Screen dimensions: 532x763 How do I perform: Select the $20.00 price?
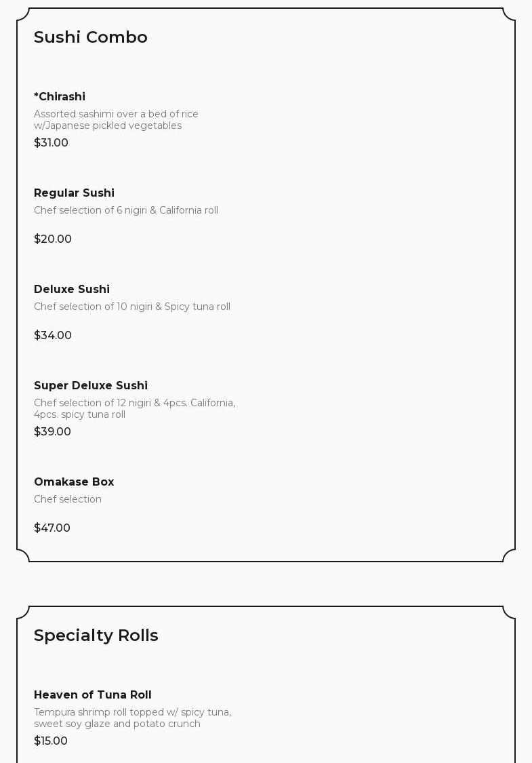(53, 239)
